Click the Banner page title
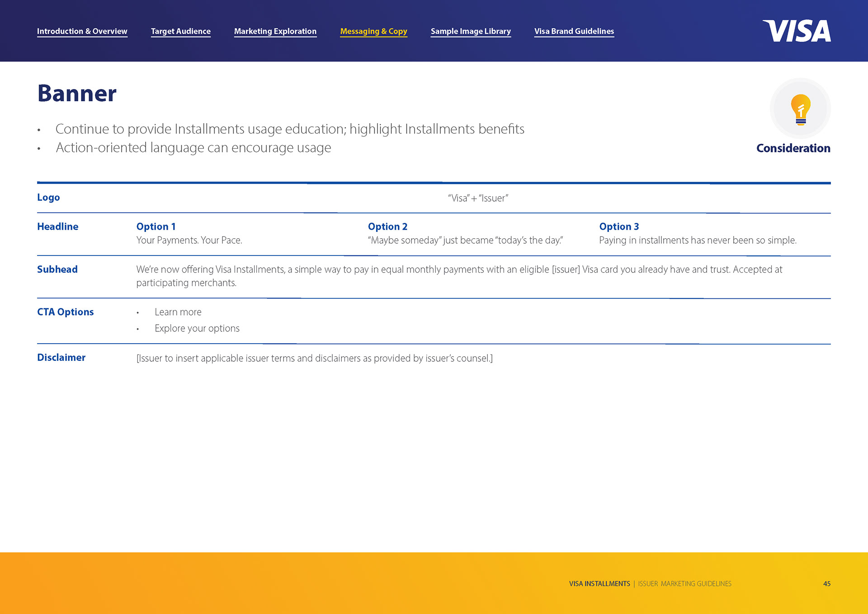 pyautogui.click(x=77, y=93)
